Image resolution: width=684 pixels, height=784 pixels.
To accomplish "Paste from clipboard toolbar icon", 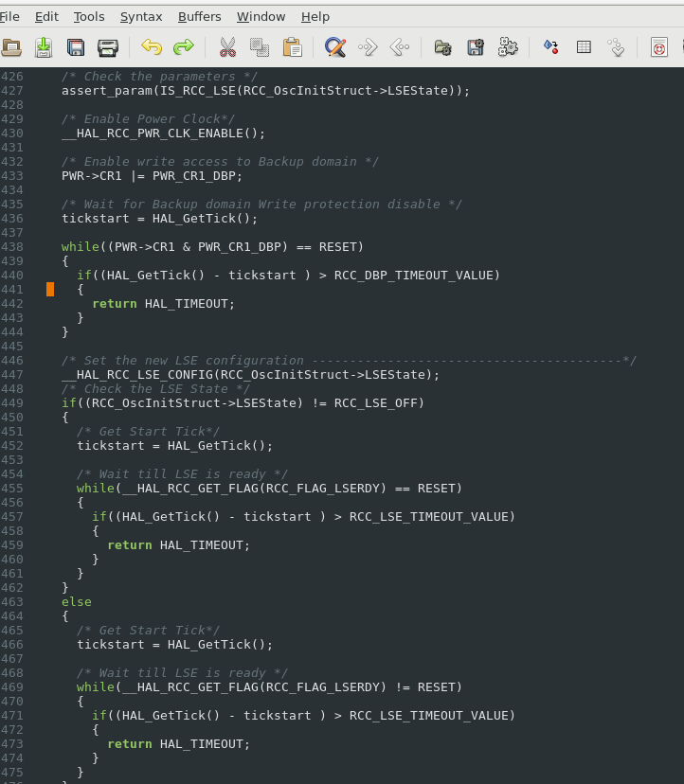I will point(292,47).
